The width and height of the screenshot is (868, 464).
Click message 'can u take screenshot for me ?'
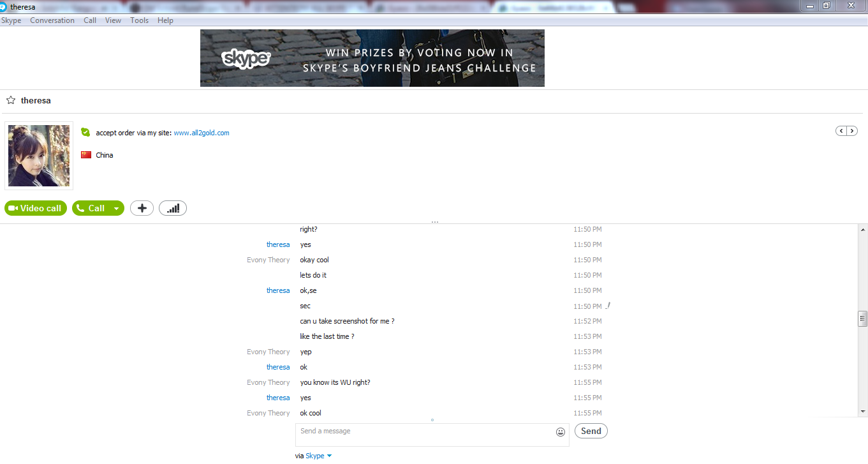[x=347, y=321]
